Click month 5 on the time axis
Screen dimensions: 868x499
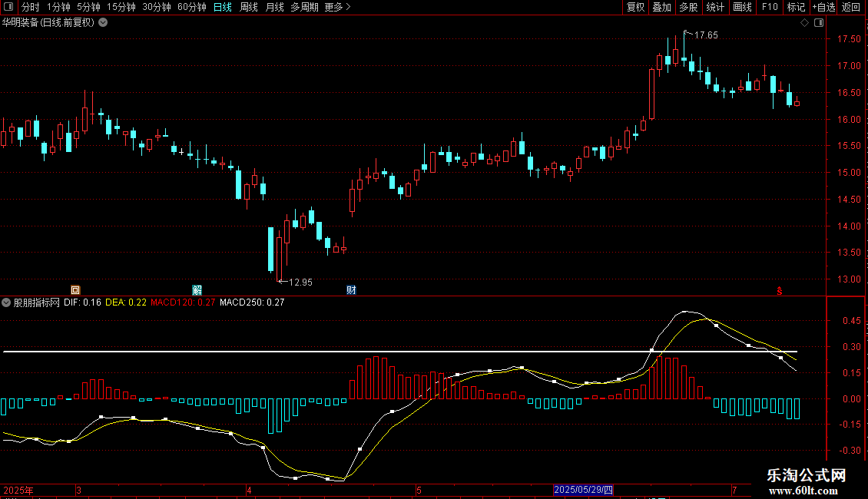[x=419, y=490]
